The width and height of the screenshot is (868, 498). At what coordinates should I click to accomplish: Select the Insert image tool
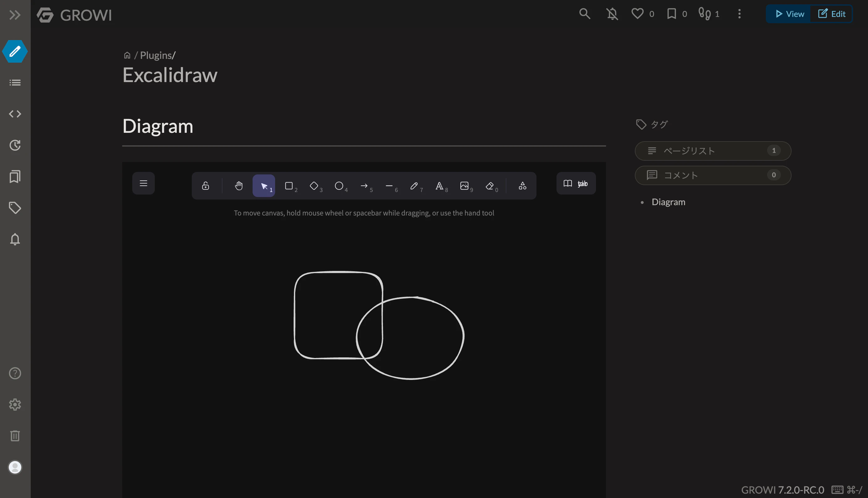(x=464, y=186)
